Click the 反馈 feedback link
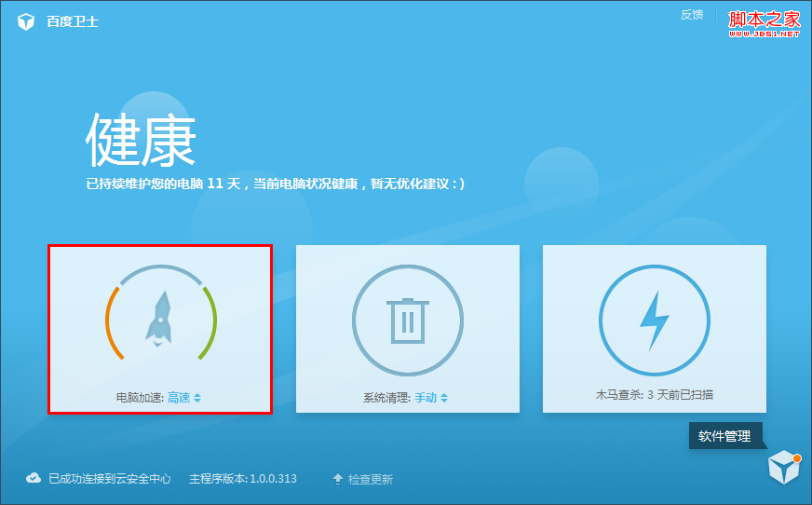Viewport: 812px width, 505px height. point(691,15)
